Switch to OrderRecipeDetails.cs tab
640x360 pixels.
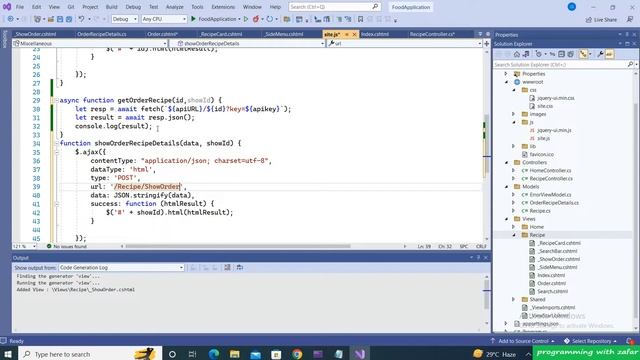[102, 34]
